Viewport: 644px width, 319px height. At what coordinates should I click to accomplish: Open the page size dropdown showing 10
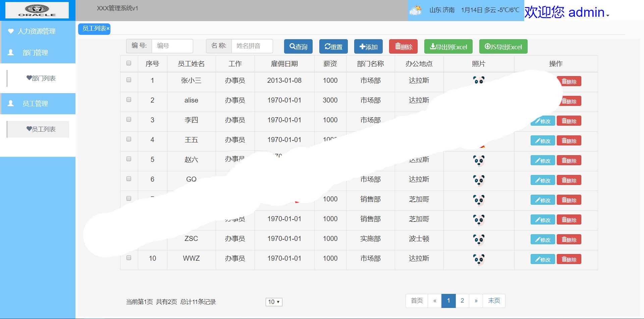274,302
